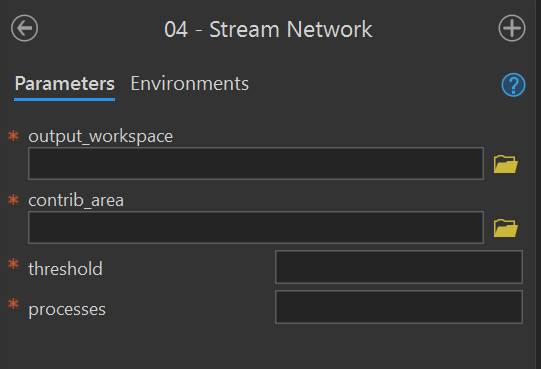The width and height of the screenshot is (541, 369).
Task: Select the processes parameter label
Action: [67, 309]
